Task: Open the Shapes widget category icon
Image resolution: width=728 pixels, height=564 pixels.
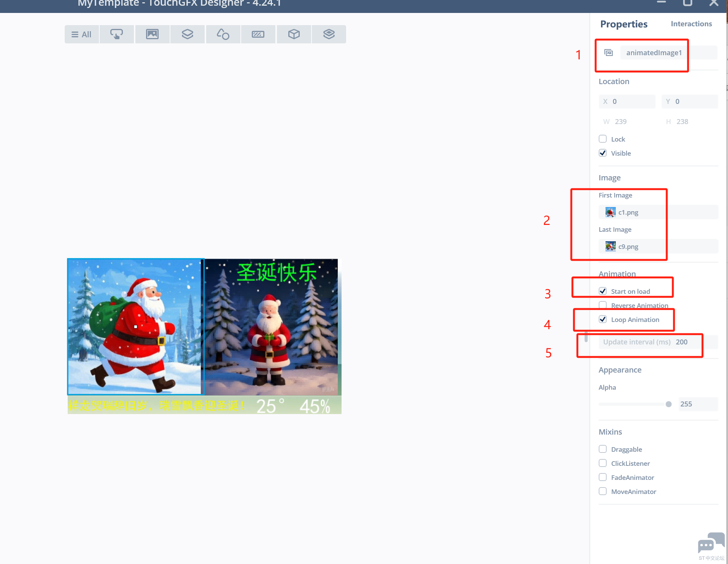Action: (x=223, y=34)
